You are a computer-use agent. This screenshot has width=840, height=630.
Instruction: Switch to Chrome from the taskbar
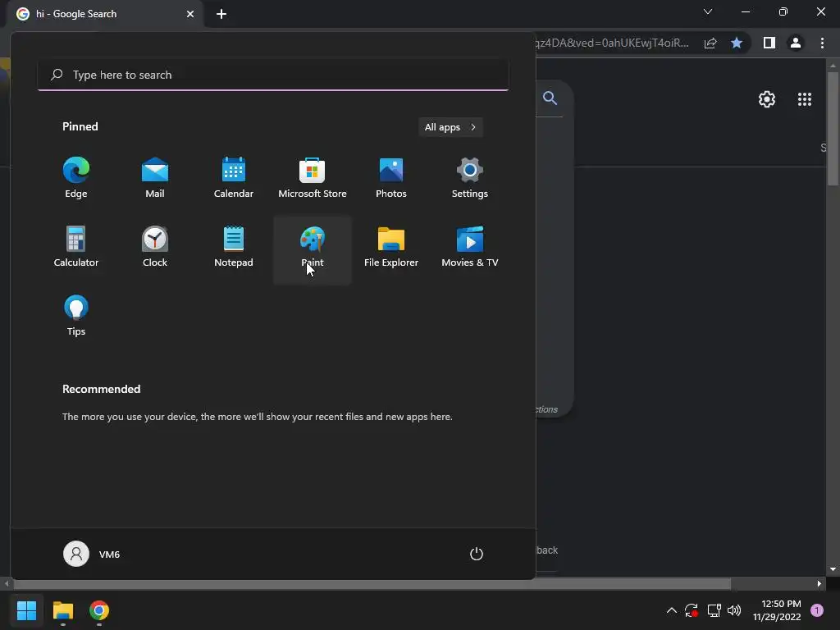99,610
